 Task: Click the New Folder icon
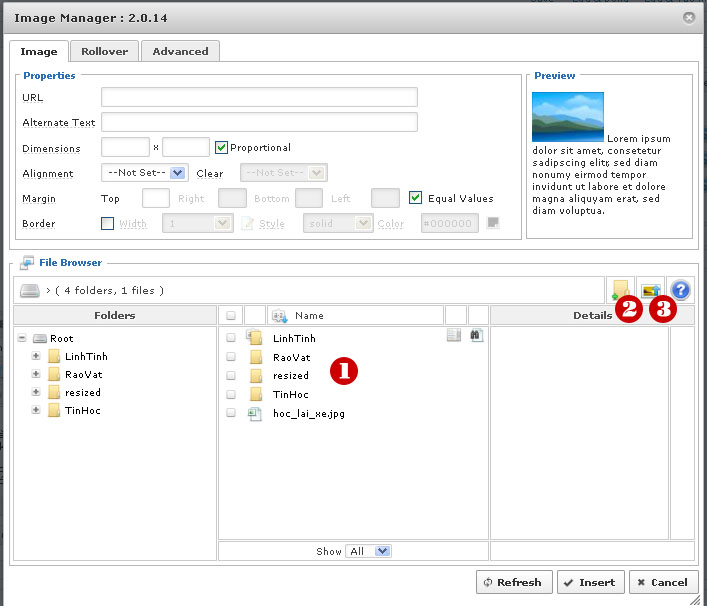[x=621, y=290]
